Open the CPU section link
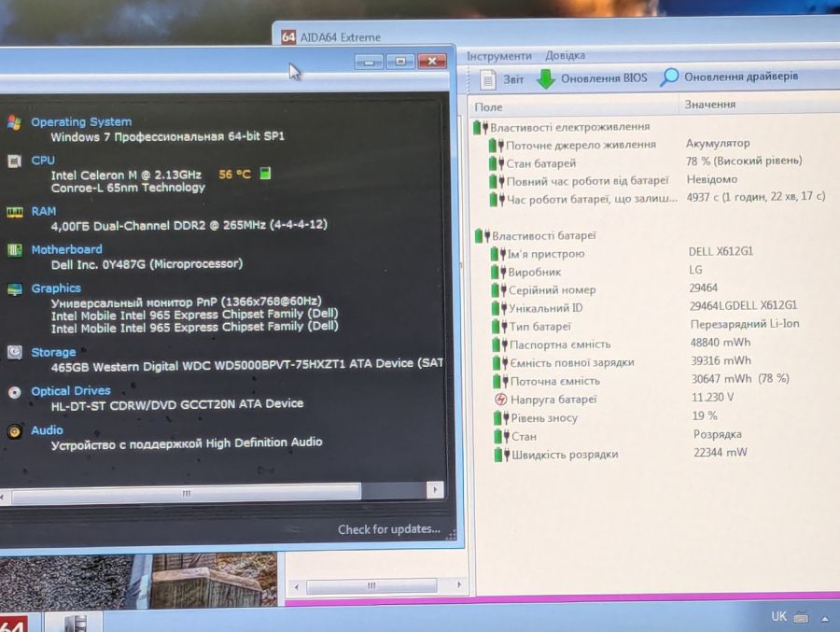This screenshot has width=840, height=632. point(43,161)
